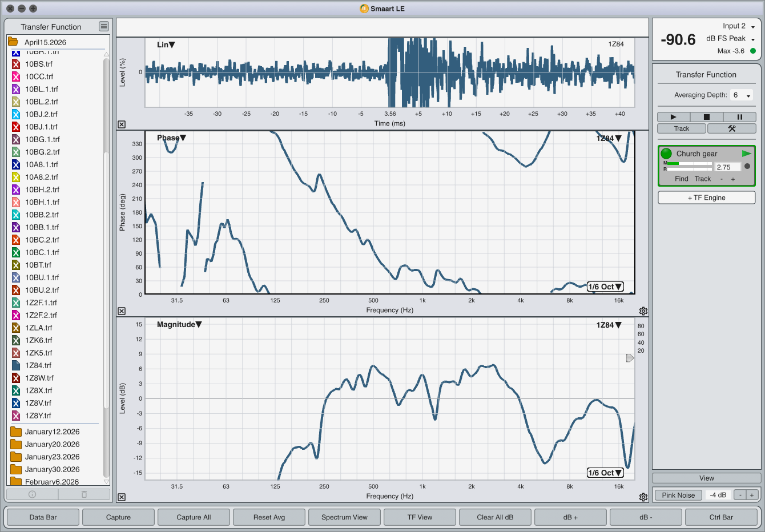The width and height of the screenshot is (765, 532).
Task: Toggle the Church gear green enable indicator
Action: 666,154
